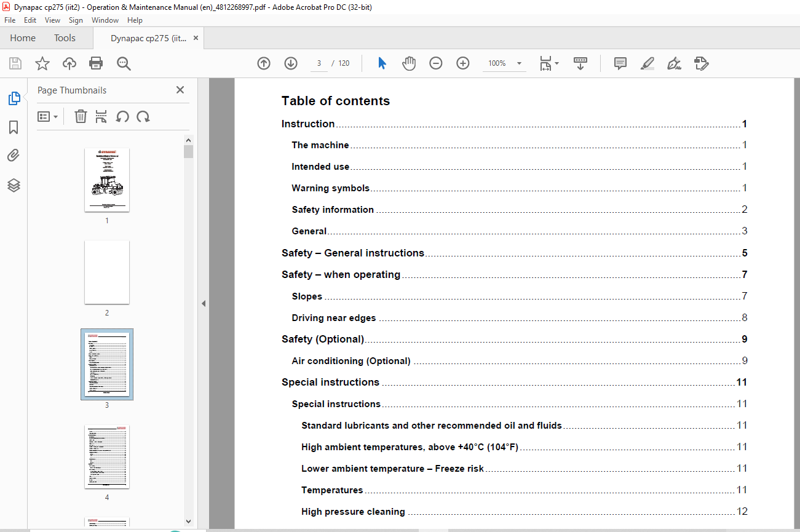The width and height of the screenshot is (800, 532).
Task: Print the document with printer icon
Action: pos(96,63)
